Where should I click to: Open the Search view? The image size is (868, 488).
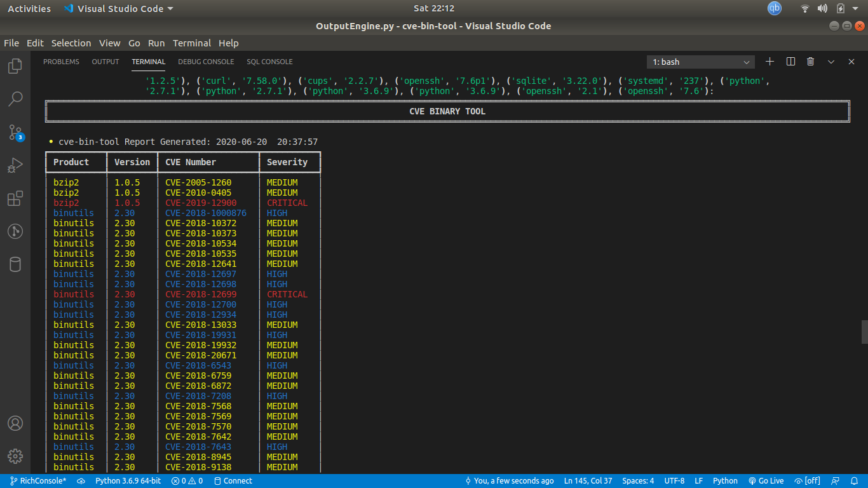[15, 98]
